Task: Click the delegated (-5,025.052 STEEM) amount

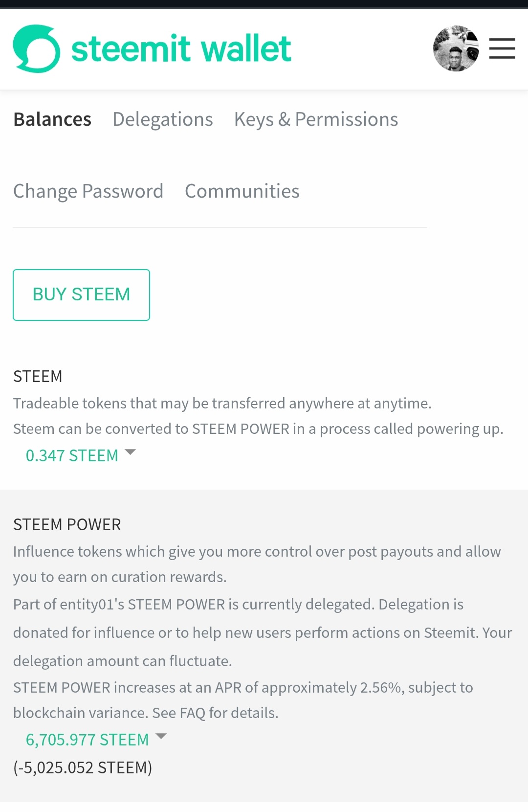Action: [83, 767]
